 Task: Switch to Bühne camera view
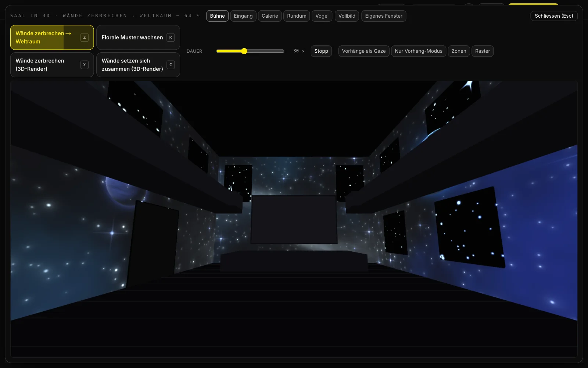point(217,16)
